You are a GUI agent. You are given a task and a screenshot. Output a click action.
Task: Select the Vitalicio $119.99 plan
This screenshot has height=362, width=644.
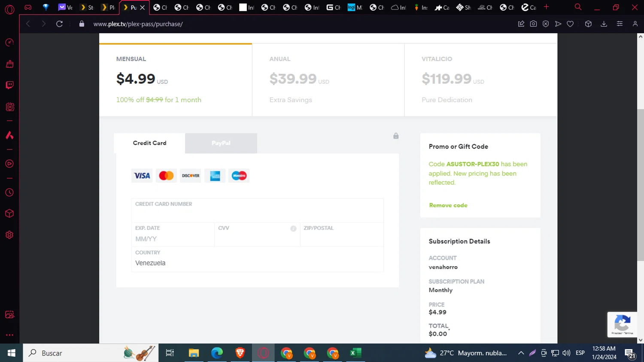pyautogui.click(x=481, y=80)
